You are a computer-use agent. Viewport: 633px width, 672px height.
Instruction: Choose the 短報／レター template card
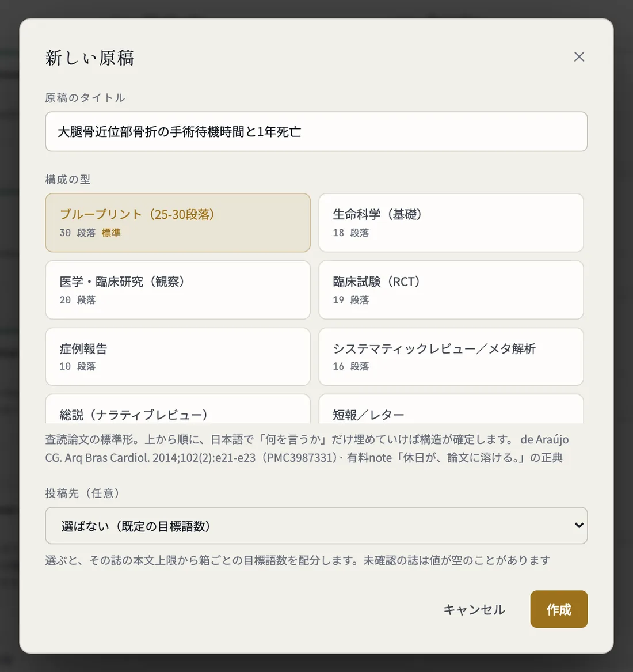(x=451, y=409)
